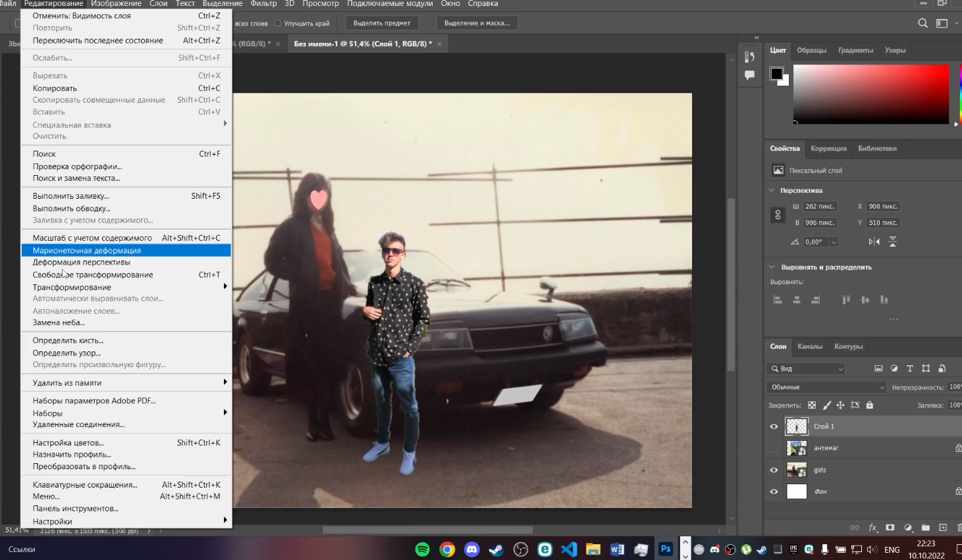Open the workspace switcher icon
Image resolution: width=962 pixels, height=560 pixels.
coord(942,23)
